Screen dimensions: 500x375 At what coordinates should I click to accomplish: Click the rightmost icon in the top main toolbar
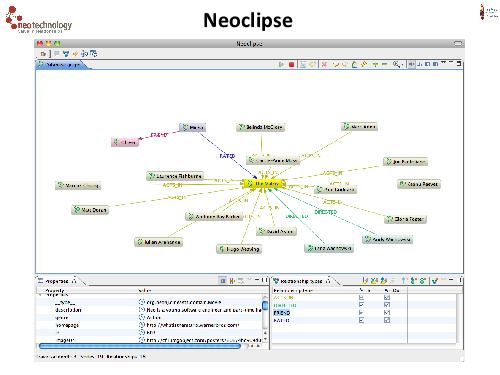tap(93, 53)
